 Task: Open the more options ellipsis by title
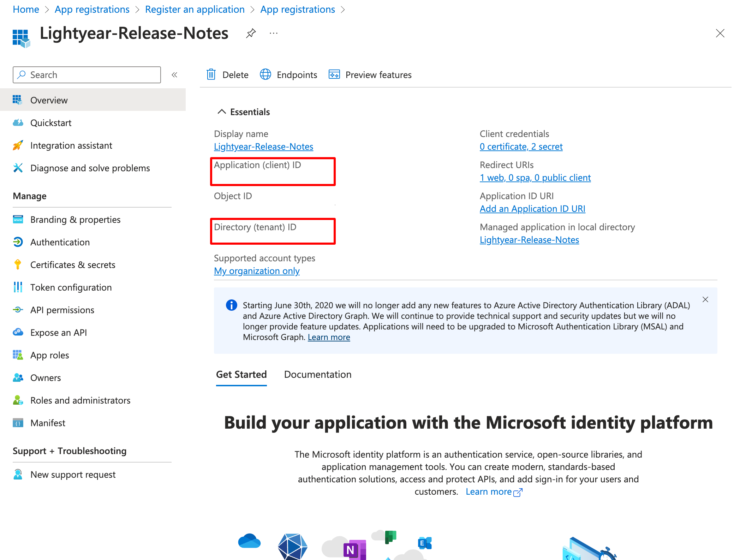click(274, 34)
